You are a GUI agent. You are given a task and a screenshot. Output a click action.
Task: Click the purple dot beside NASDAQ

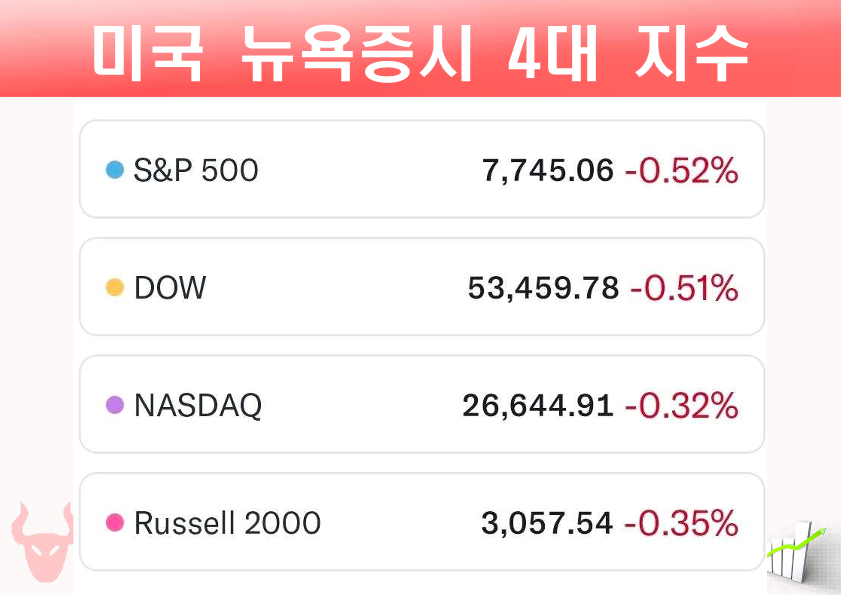pyautogui.click(x=115, y=405)
